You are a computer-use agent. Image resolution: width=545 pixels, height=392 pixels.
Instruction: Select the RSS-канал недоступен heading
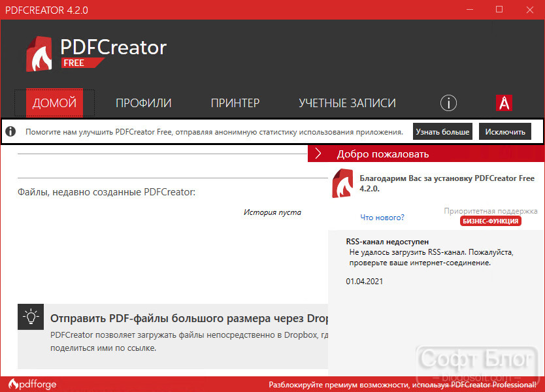(388, 242)
